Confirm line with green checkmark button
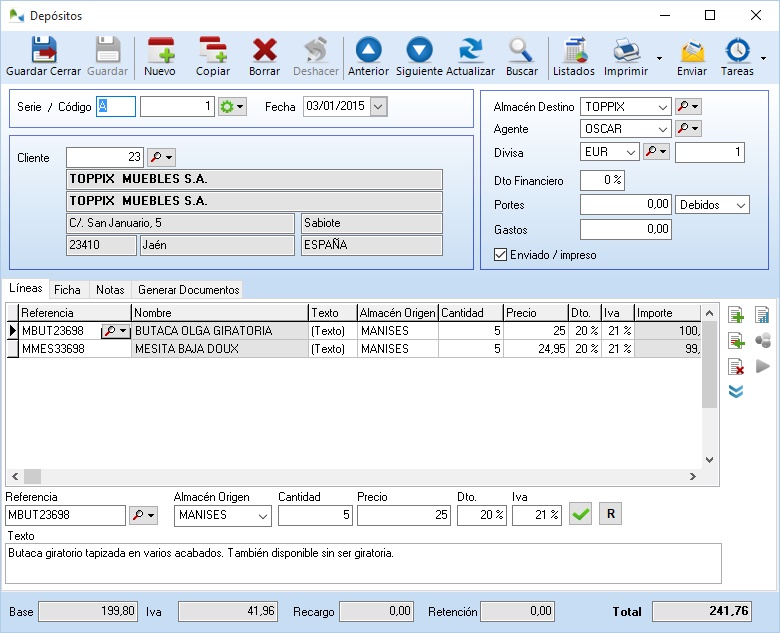780x633 pixels. (x=580, y=515)
